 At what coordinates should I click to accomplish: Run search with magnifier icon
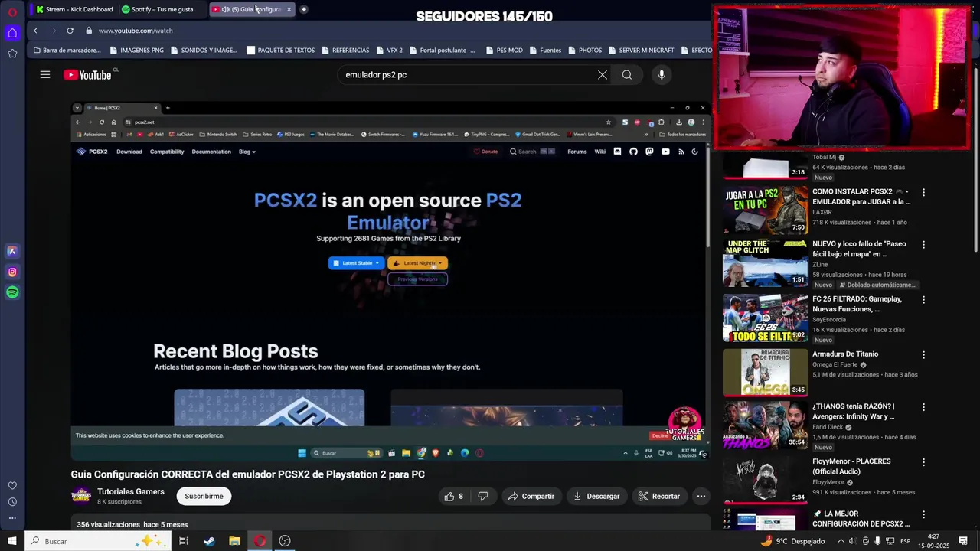pos(627,74)
